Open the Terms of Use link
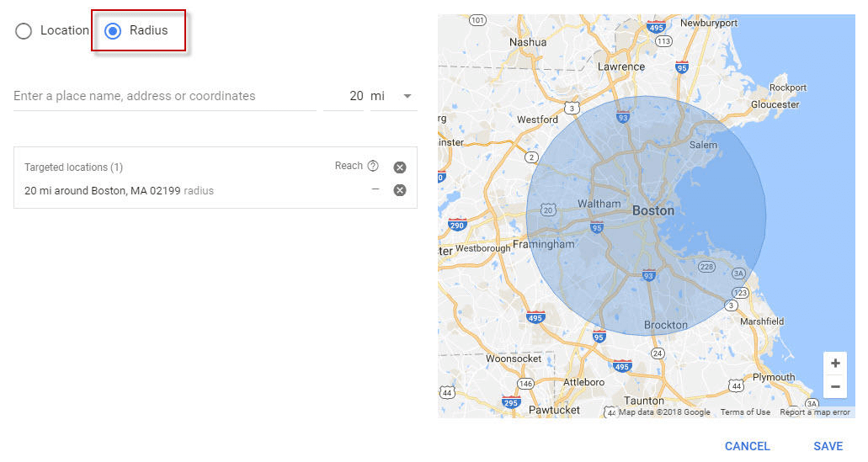 pos(745,412)
